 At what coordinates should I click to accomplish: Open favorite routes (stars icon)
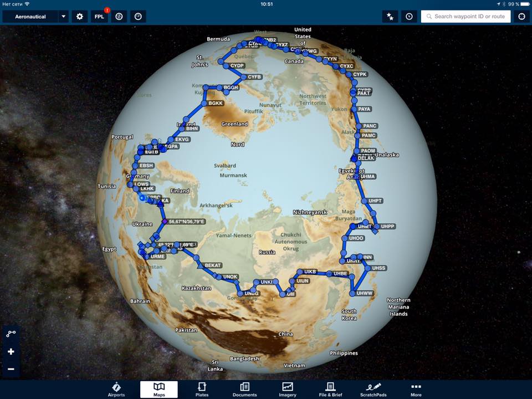[390, 17]
